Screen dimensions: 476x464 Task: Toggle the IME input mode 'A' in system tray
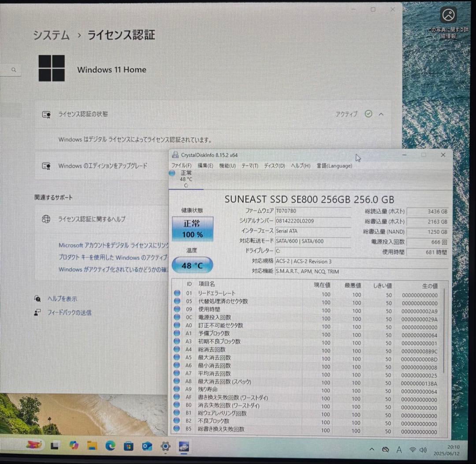pyautogui.click(x=399, y=450)
